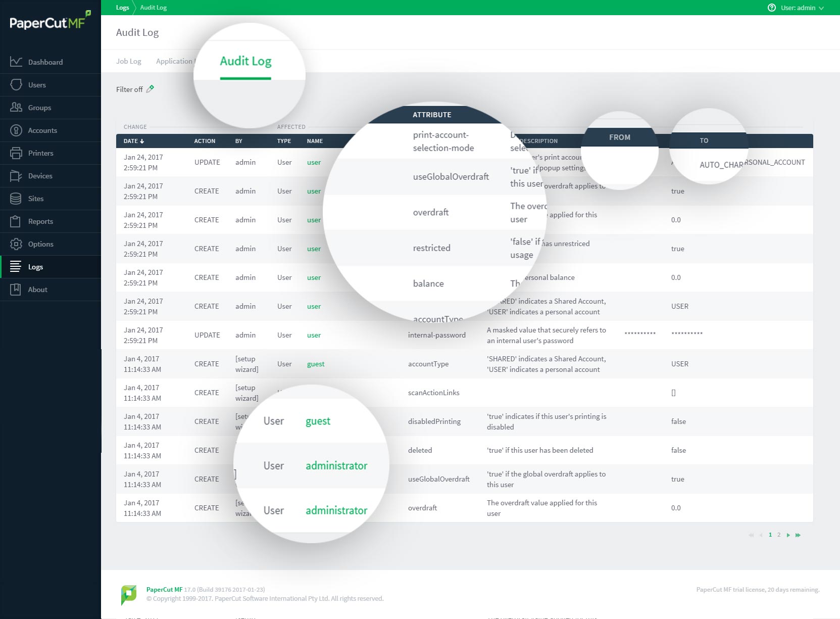
Task: Open the administrator link in the deleted row
Action: 336,465
